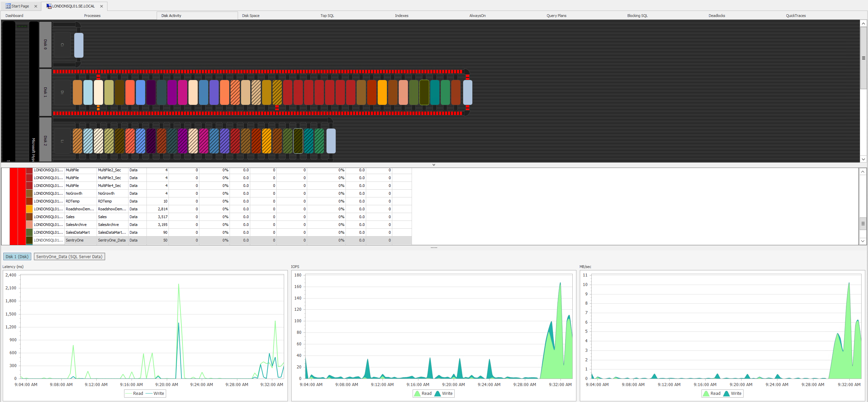Click the Start Page icon on its tab
This screenshot has height=402, width=868.
pyautogui.click(x=7, y=6)
